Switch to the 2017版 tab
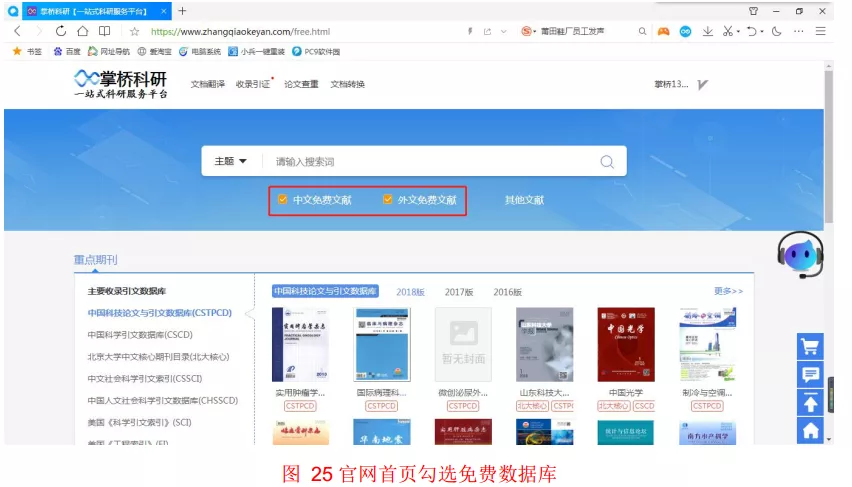Viewport: 852px width, 487px height. (459, 292)
